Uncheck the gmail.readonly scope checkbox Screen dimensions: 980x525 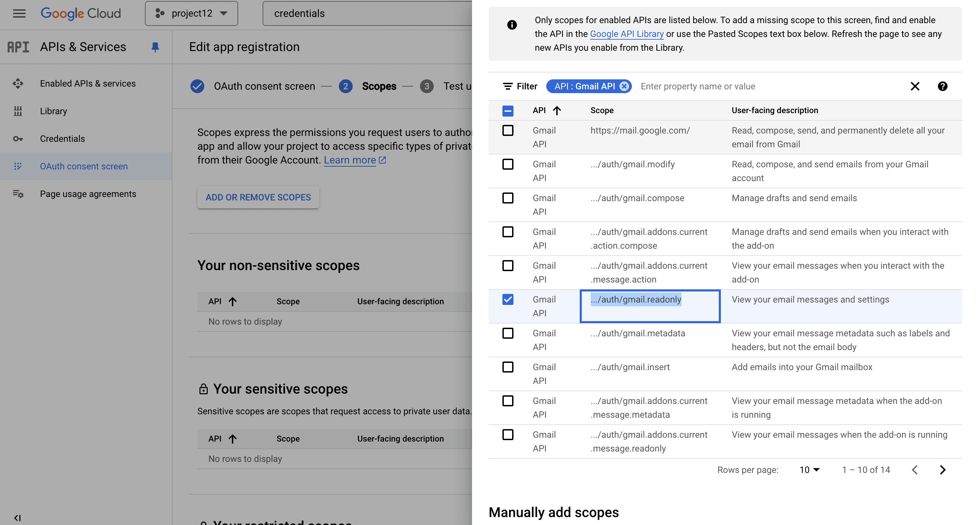(x=508, y=299)
